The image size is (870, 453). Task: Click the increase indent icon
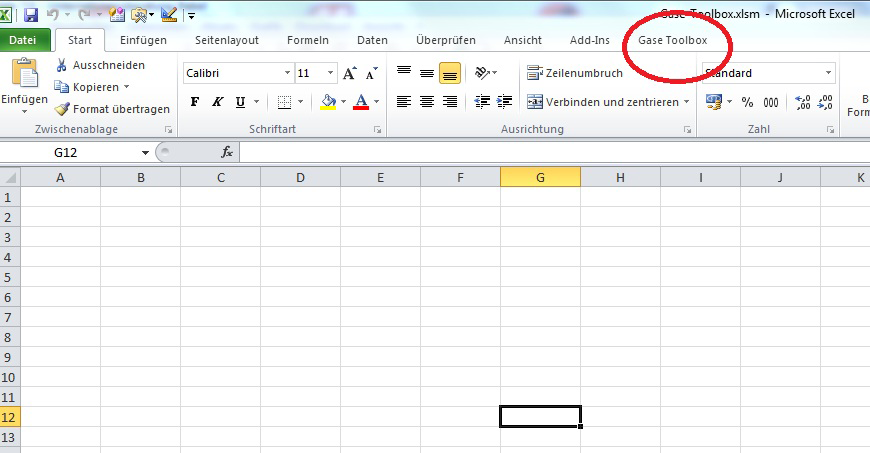click(505, 102)
